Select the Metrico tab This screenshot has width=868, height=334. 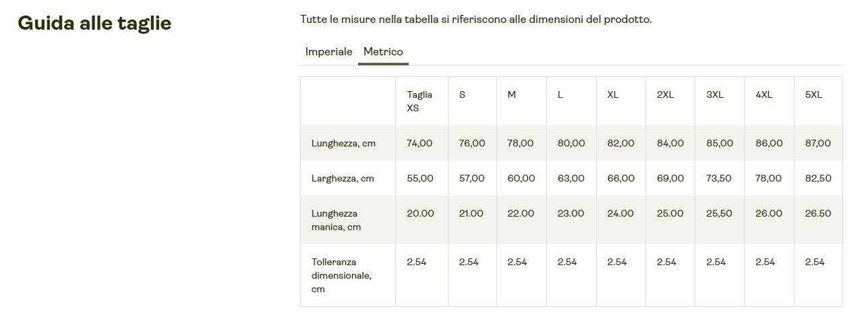click(x=383, y=52)
